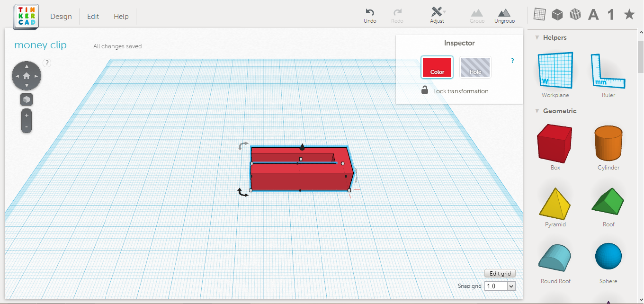Click the Group shapes icon
The width and height of the screenshot is (644, 304).
click(x=477, y=16)
